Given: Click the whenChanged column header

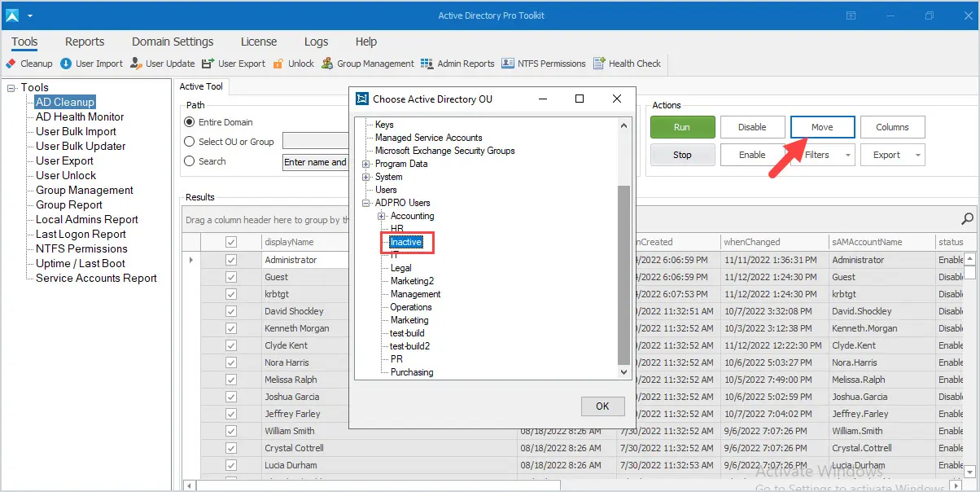Looking at the screenshot, I should [774, 242].
